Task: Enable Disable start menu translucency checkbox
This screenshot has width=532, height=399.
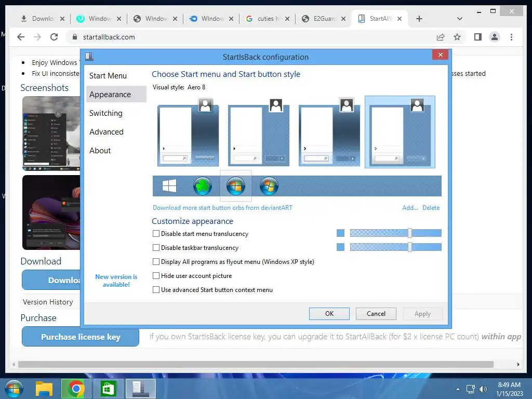Action: click(156, 233)
